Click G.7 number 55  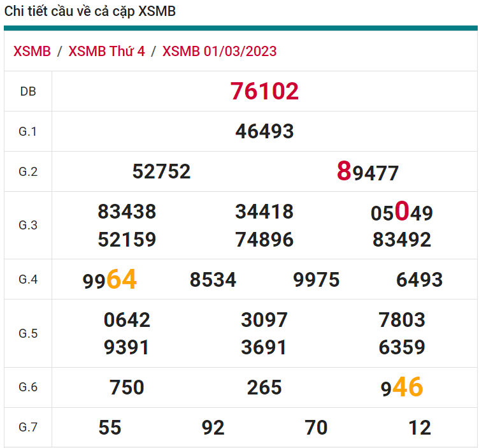[110, 428]
